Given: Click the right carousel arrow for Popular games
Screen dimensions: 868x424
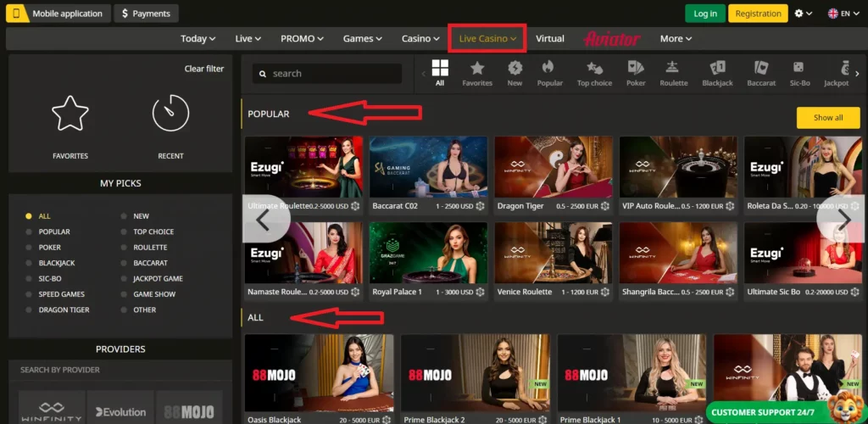Looking at the screenshot, I should click(x=843, y=219).
